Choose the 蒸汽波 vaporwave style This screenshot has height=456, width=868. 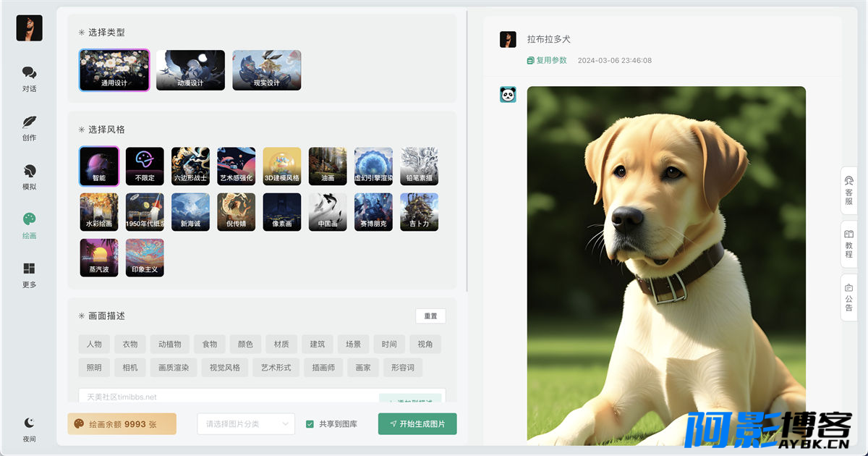click(x=99, y=258)
